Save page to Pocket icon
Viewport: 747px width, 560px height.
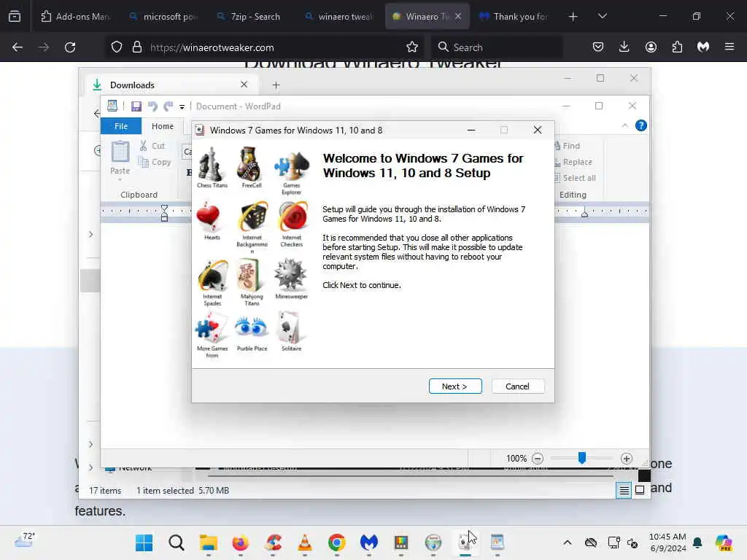coord(598,47)
